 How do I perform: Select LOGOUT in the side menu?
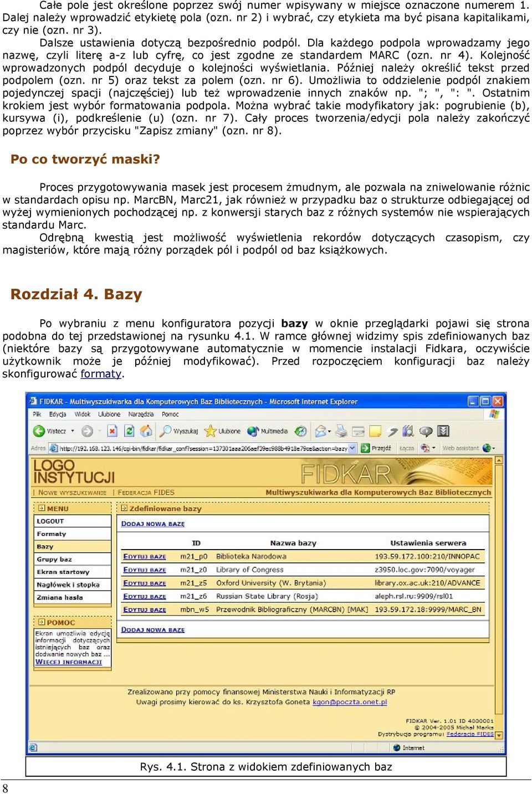[x=72, y=521]
